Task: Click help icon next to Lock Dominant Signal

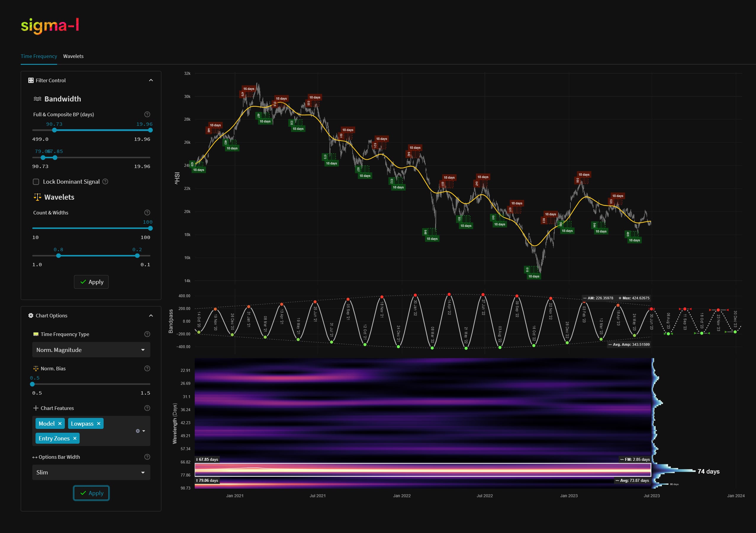Action: 105,182
